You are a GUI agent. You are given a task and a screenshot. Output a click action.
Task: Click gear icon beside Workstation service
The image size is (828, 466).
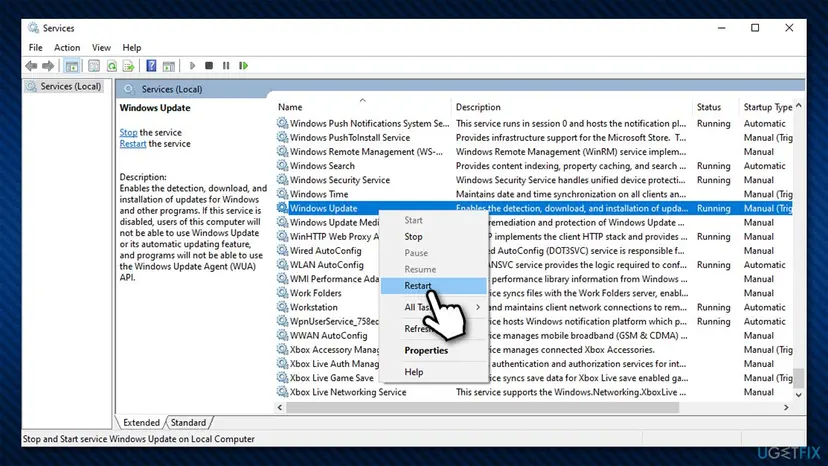pyautogui.click(x=283, y=307)
